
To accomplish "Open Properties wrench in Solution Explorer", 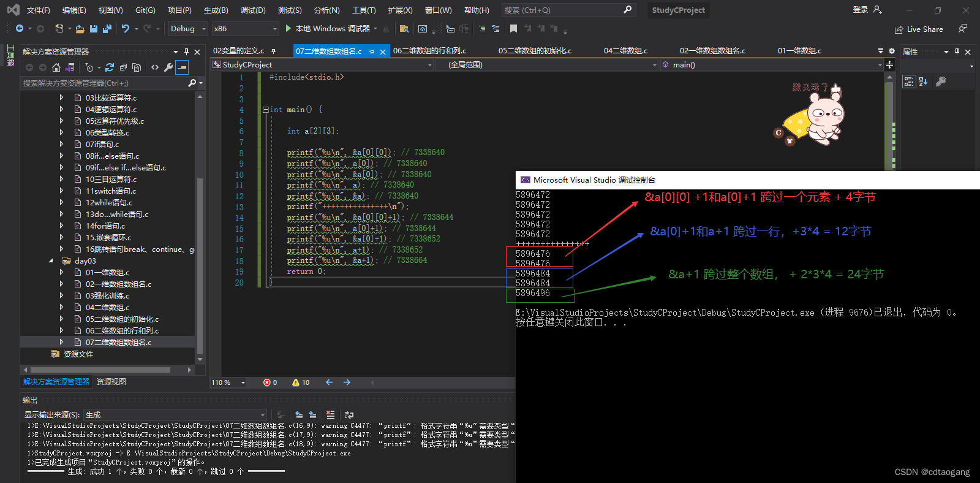I will click(x=168, y=67).
